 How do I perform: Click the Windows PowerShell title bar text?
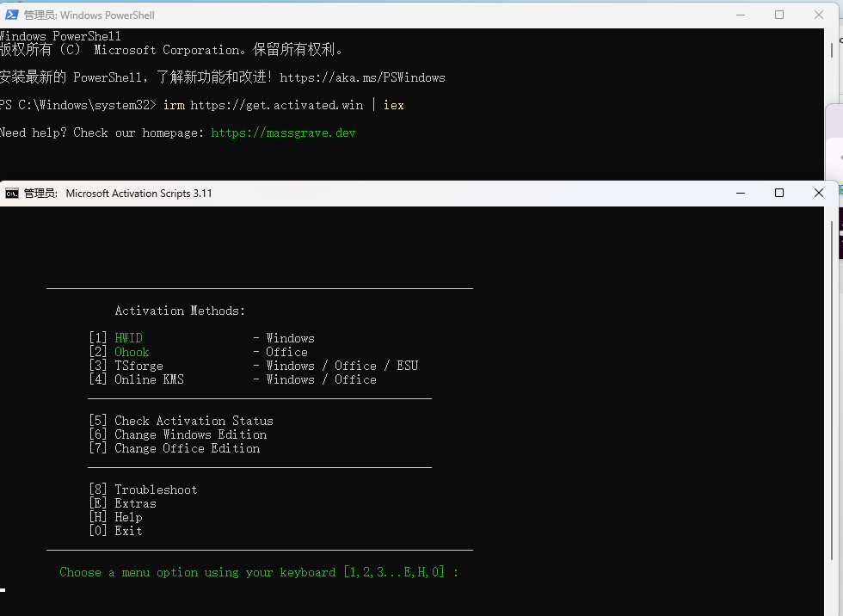107,15
